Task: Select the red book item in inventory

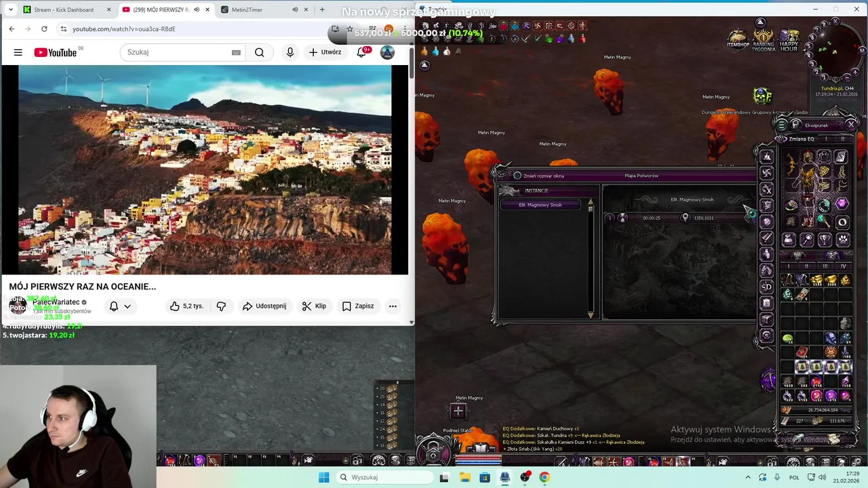Action: (802, 352)
